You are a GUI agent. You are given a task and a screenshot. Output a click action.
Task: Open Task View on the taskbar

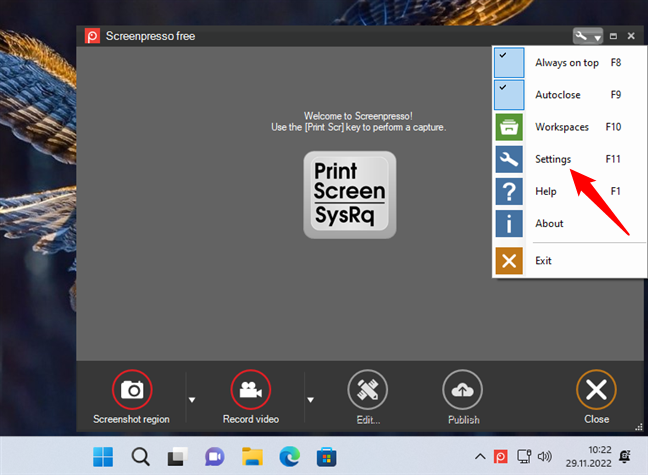point(177,457)
